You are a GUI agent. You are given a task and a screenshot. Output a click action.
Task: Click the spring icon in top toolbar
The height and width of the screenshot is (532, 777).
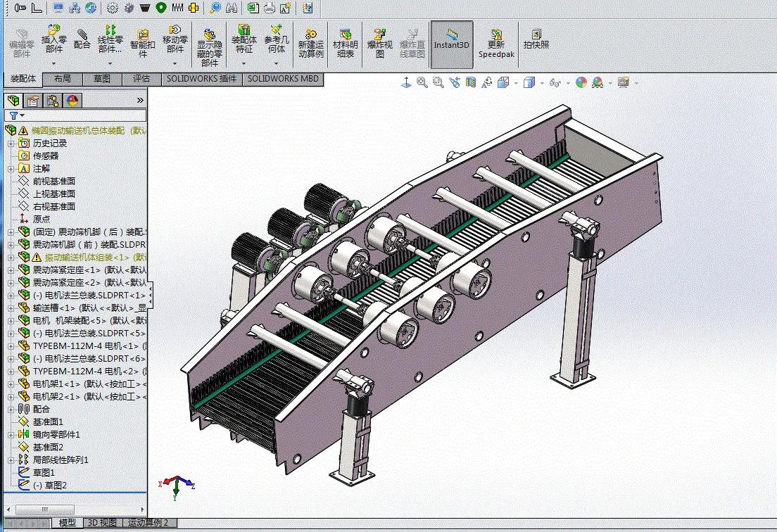point(177,8)
